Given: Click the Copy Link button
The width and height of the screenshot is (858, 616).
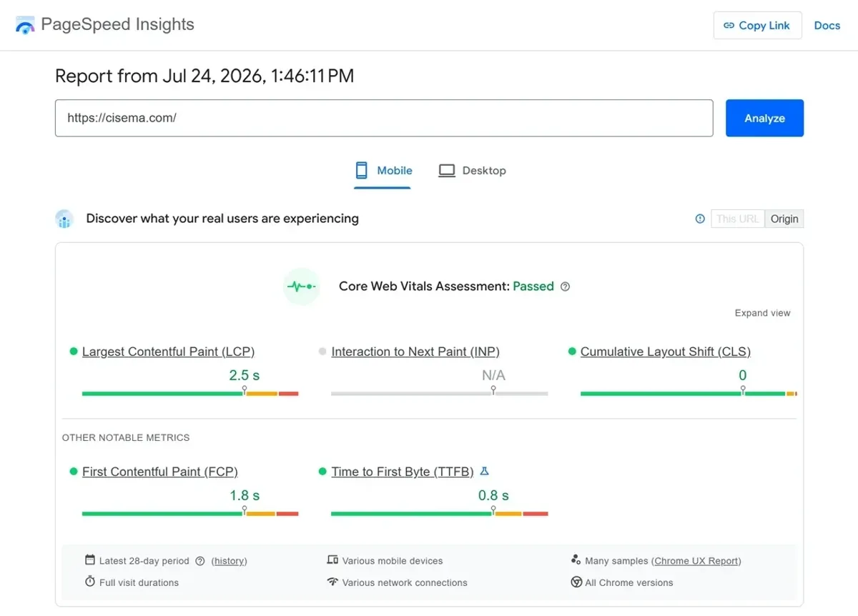Looking at the screenshot, I should pyautogui.click(x=757, y=26).
